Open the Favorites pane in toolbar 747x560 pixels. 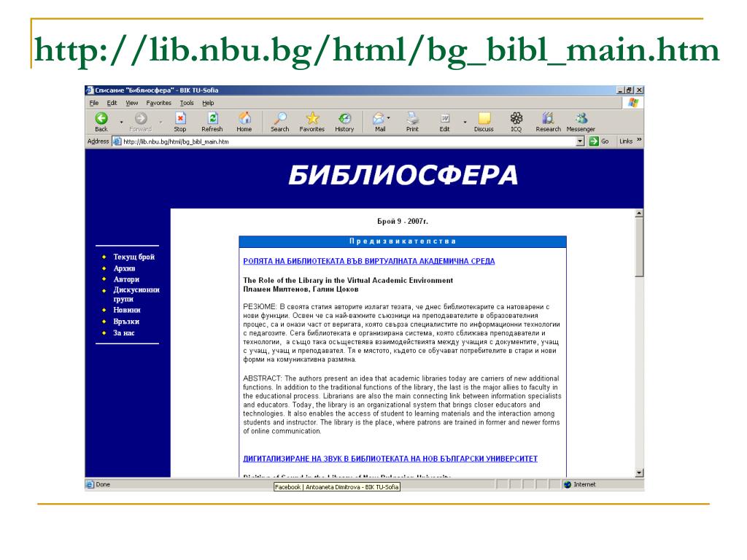312,122
